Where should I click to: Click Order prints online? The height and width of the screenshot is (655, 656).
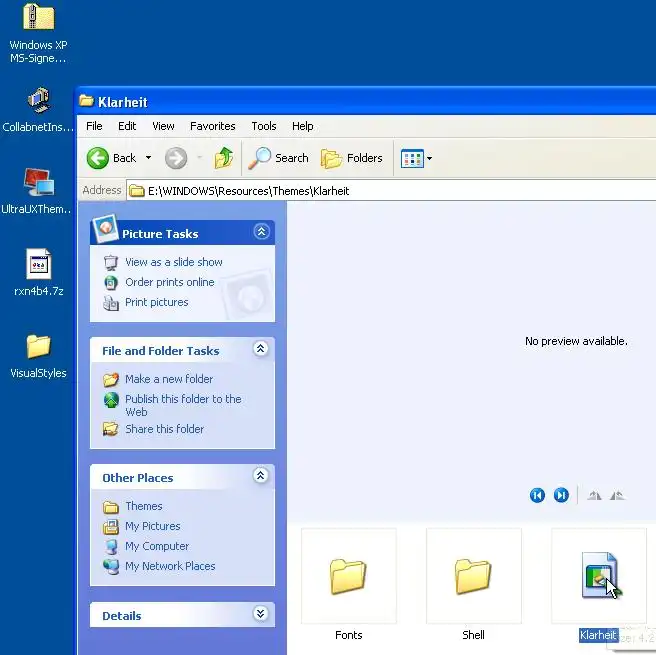tap(169, 282)
